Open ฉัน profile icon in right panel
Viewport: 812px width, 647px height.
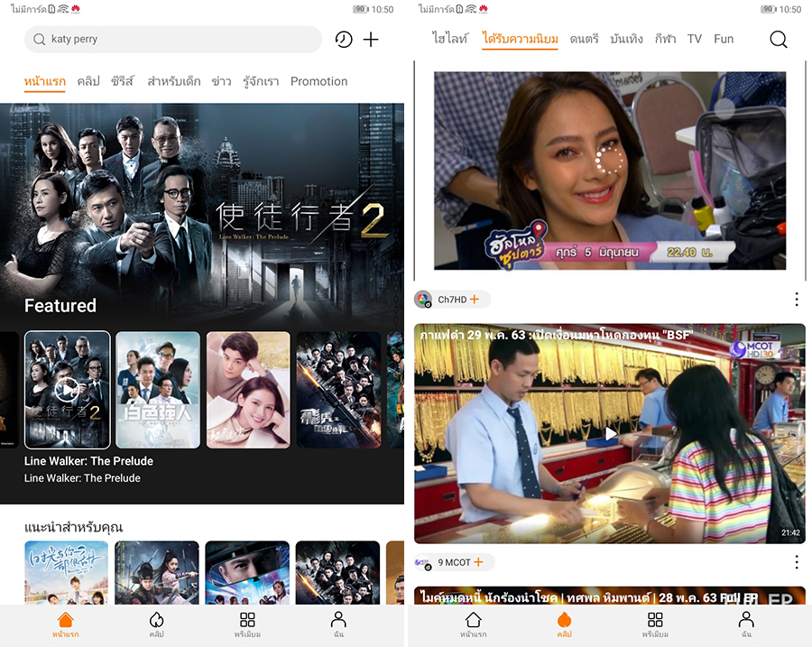(746, 624)
